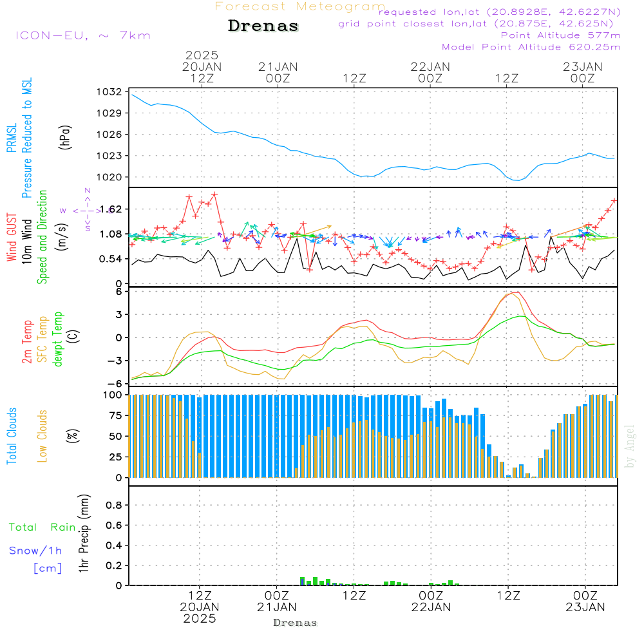Click the 'grid point closest lon,lat' line
The height and width of the screenshot is (644, 644).
pos(476,24)
